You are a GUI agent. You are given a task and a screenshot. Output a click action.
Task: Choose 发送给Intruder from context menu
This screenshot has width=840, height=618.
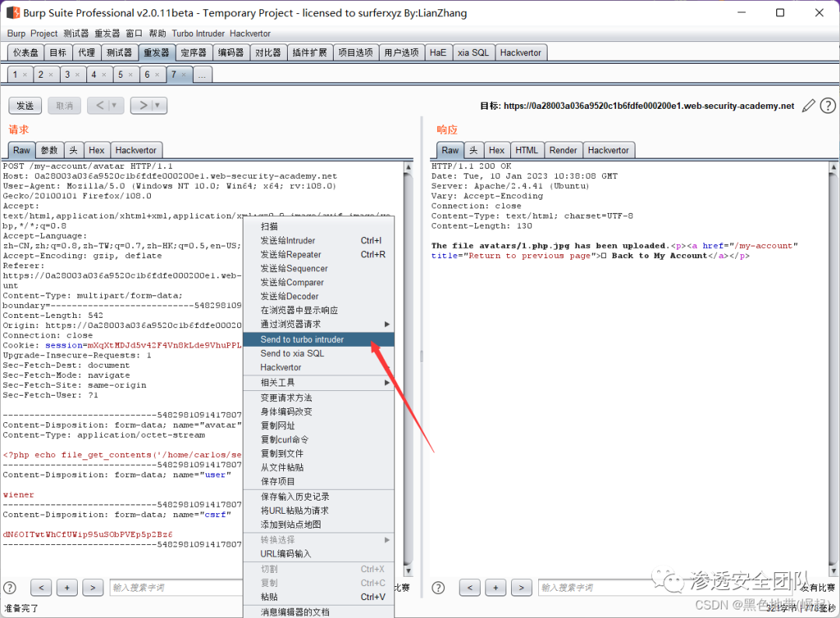click(319, 240)
